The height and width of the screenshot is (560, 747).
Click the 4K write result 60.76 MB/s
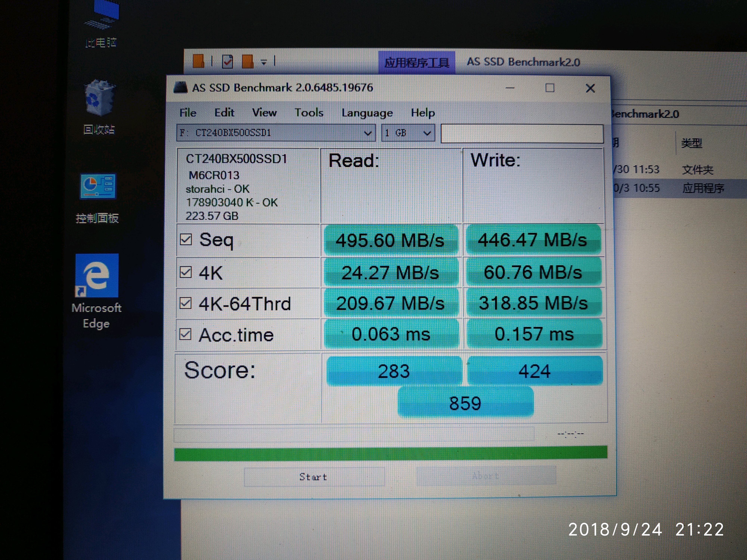[534, 272]
